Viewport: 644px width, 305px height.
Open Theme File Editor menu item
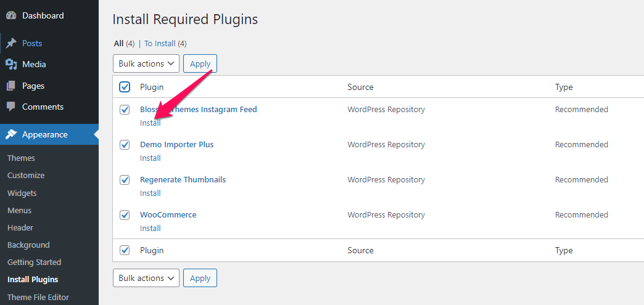38,297
